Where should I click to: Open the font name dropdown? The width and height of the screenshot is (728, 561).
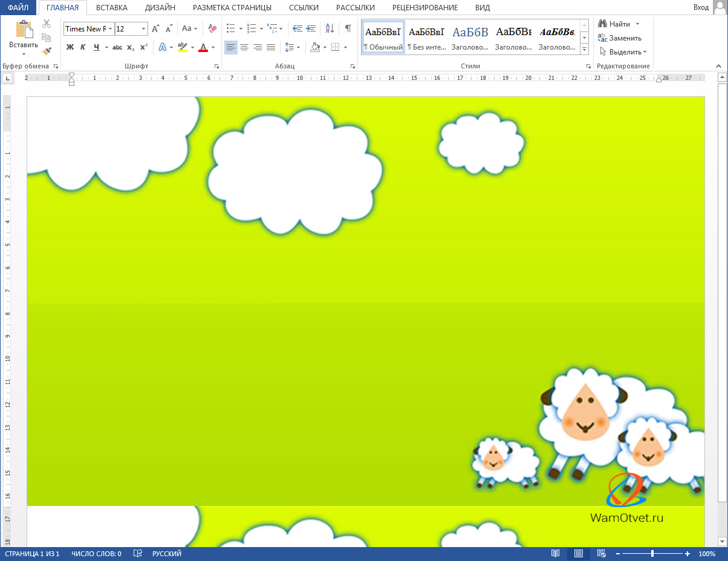click(111, 29)
